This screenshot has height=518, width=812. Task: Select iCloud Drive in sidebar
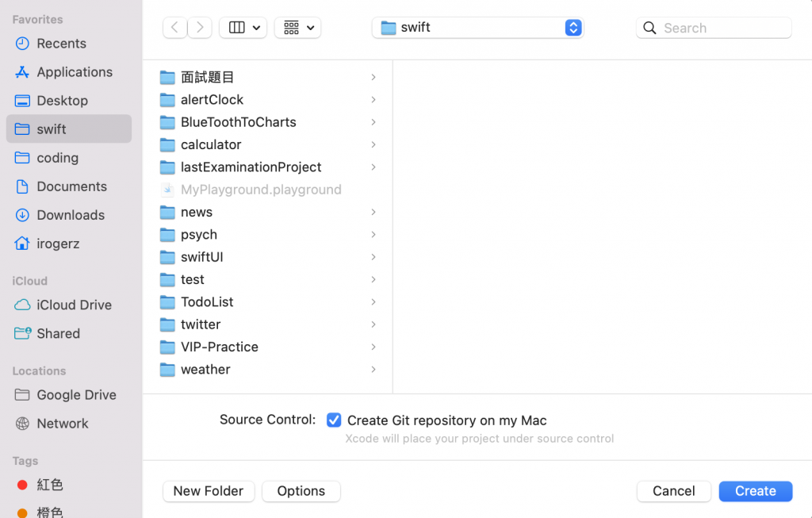click(74, 305)
